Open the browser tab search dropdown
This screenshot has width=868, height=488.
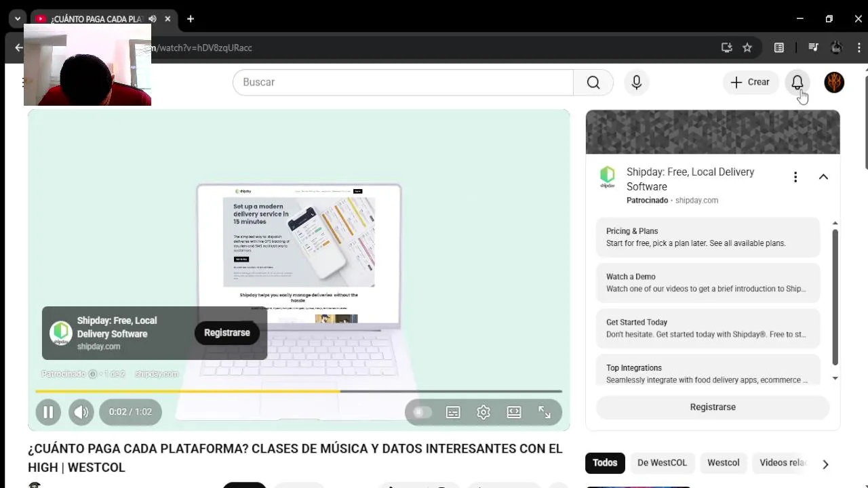[18, 19]
